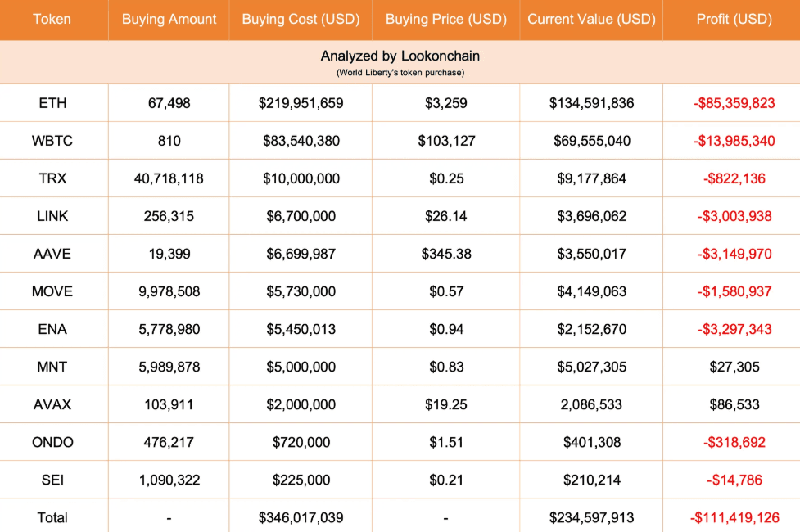800x532 pixels.
Task: Click the Buying Amount column header
Action: (169, 19)
